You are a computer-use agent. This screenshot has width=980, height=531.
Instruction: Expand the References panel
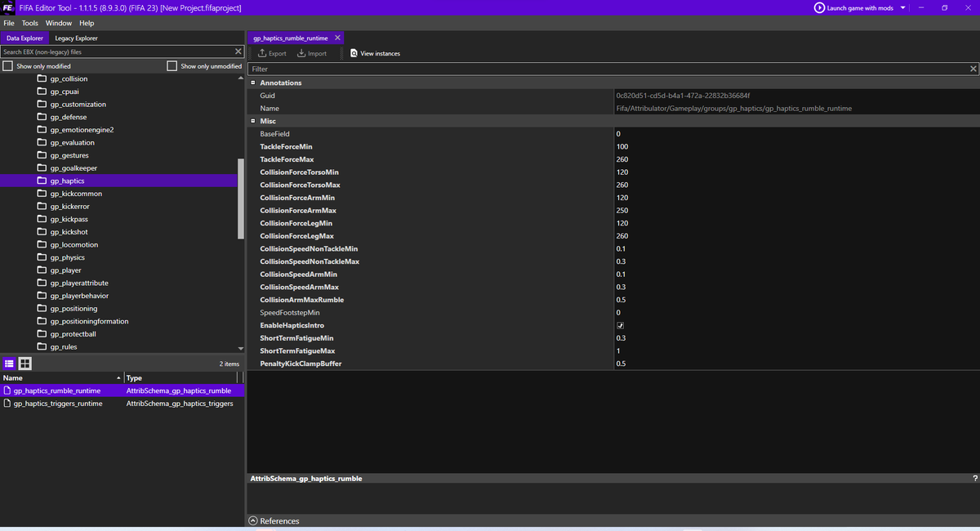[x=253, y=521]
